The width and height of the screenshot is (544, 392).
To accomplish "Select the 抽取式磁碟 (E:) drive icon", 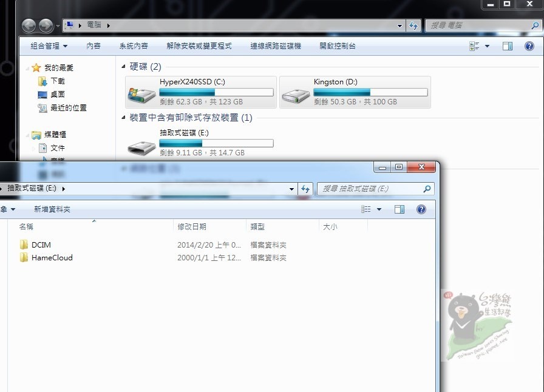I will tap(141, 148).
